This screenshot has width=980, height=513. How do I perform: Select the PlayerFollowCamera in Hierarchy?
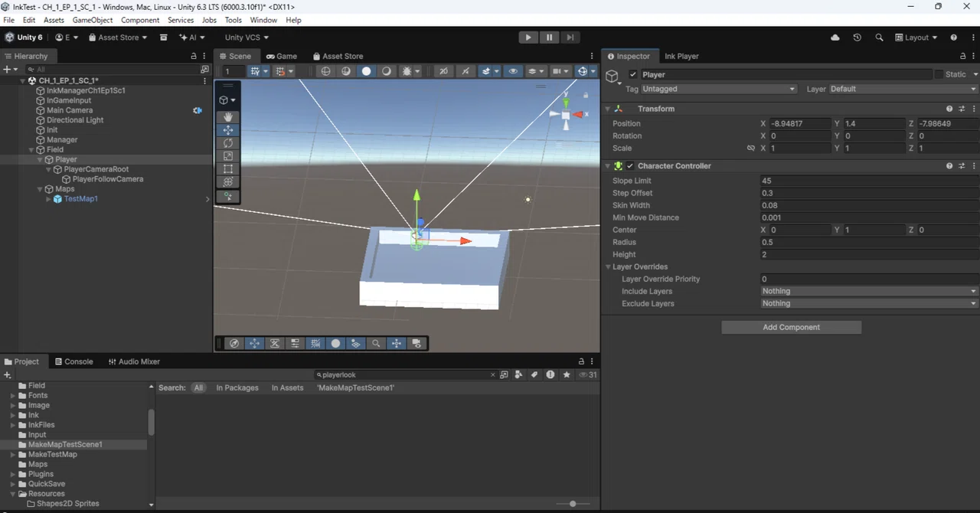(x=108, y=179)
